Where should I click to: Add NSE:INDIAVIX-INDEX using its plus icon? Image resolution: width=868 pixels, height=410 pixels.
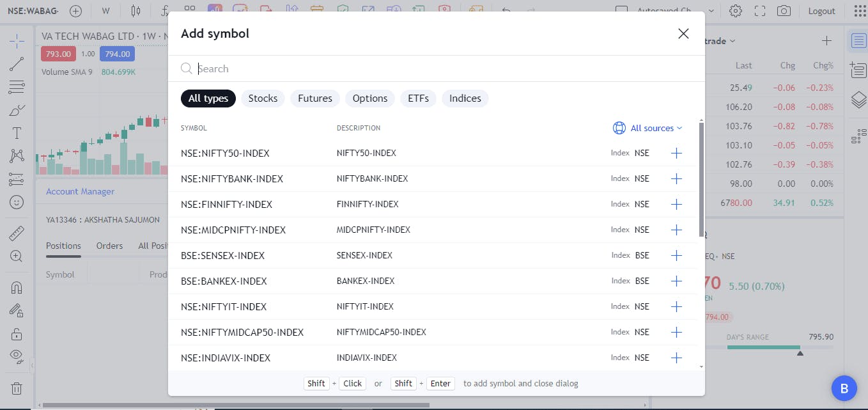pos(676,358)
